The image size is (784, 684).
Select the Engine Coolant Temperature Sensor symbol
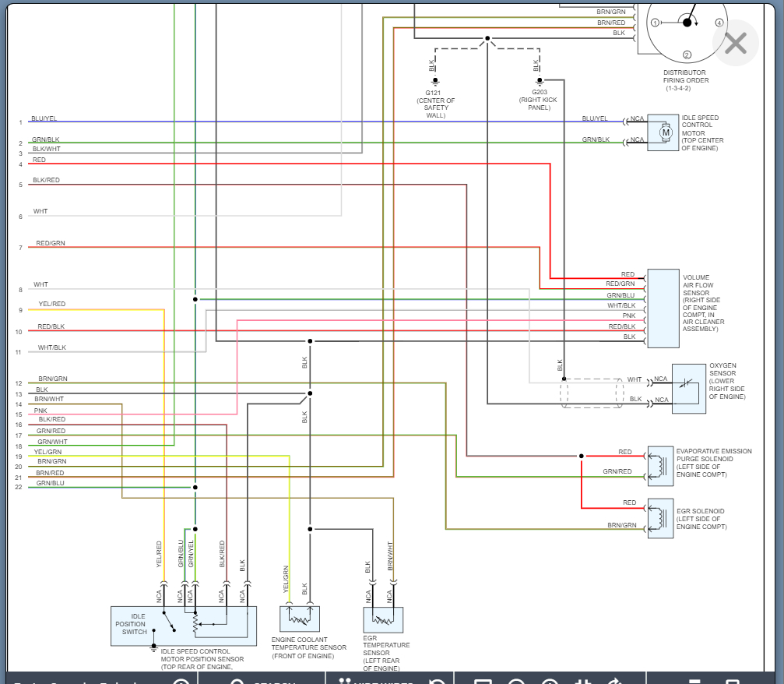click(300, 619)
